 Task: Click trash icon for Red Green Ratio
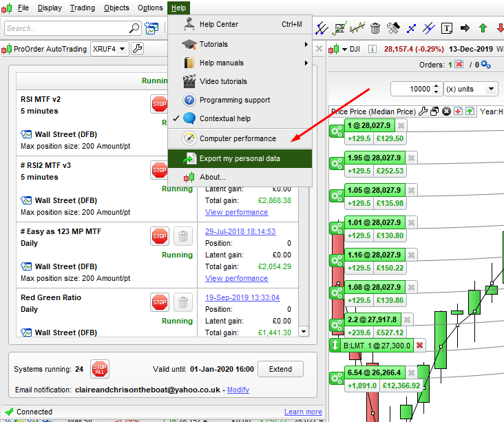(x=183, y=302)
